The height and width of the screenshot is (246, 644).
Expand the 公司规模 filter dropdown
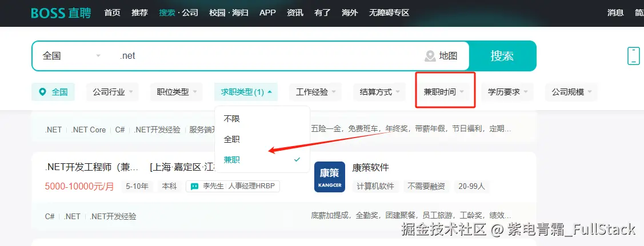pos(571,92)
